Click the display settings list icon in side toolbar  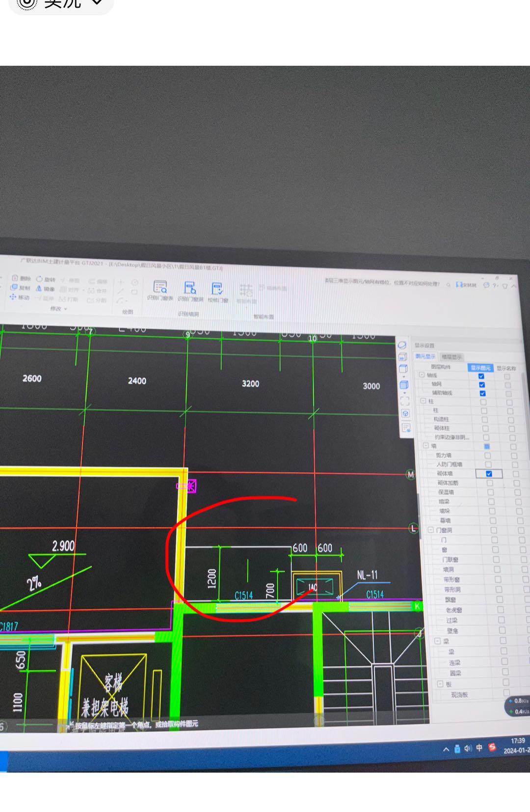[x=406, y=428]
